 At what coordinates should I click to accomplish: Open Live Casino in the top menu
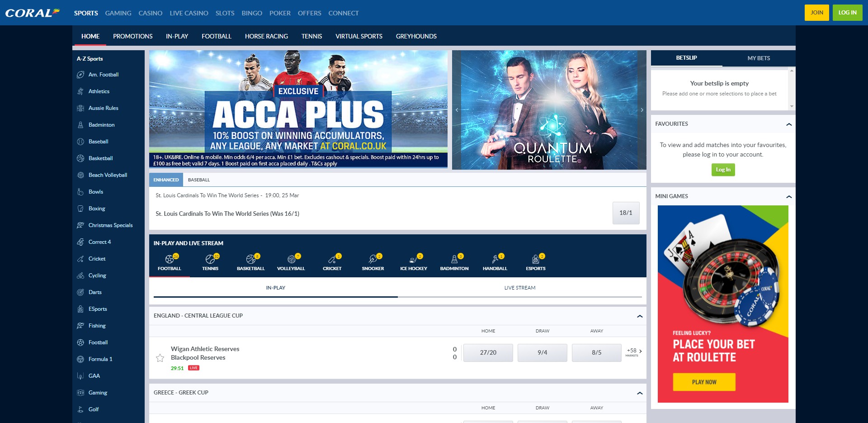(x=189, y=13)
